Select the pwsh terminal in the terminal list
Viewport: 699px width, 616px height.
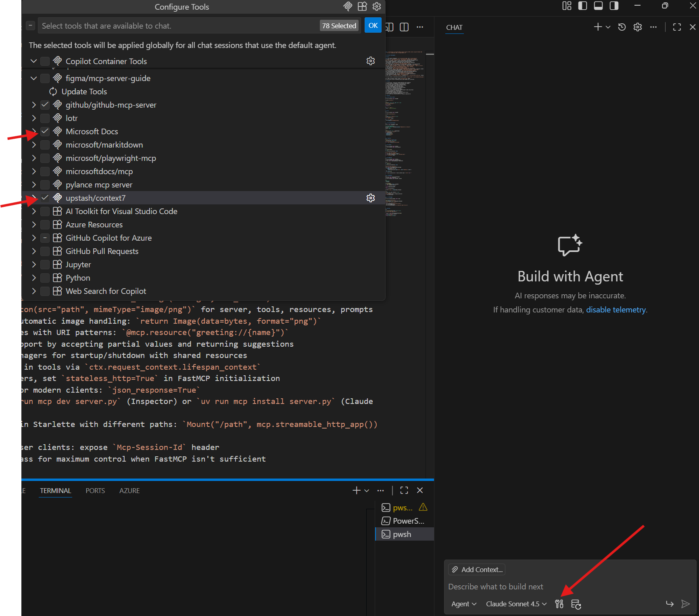coord(401,534)
